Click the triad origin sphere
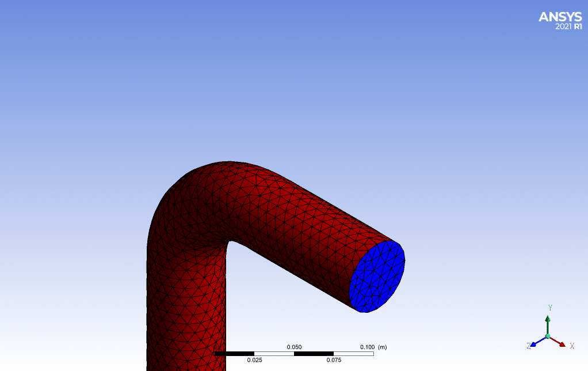The image size is (588, 371). click(548, 336)
